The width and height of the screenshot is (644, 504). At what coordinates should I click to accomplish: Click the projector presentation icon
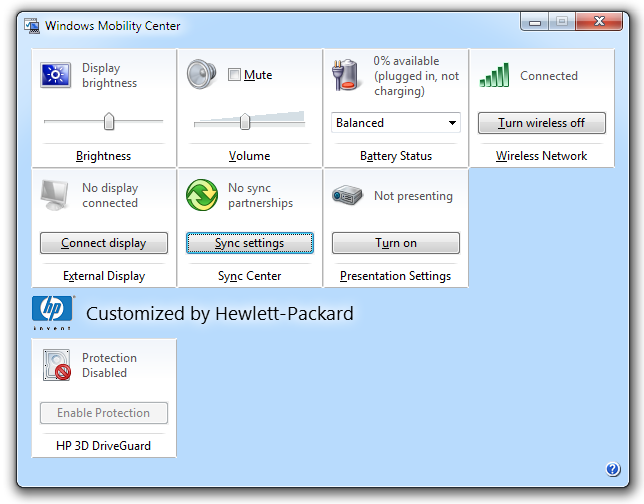347,195
